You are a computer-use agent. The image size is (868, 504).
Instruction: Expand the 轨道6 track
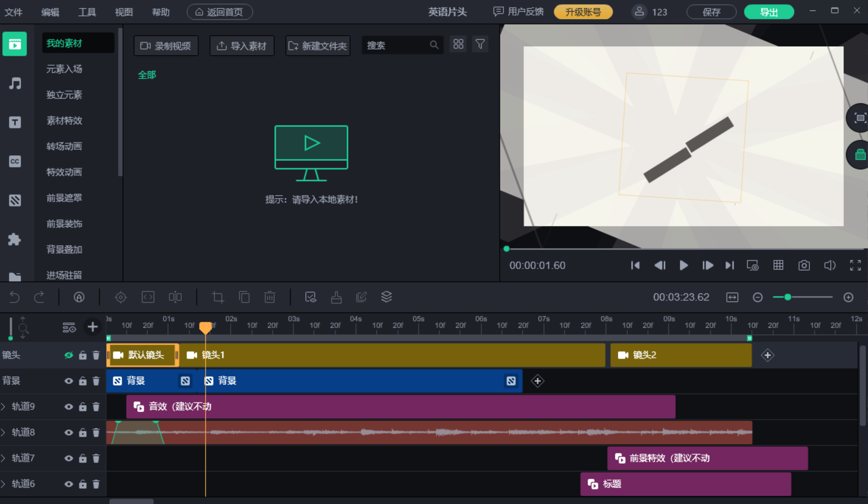point(4,484)
